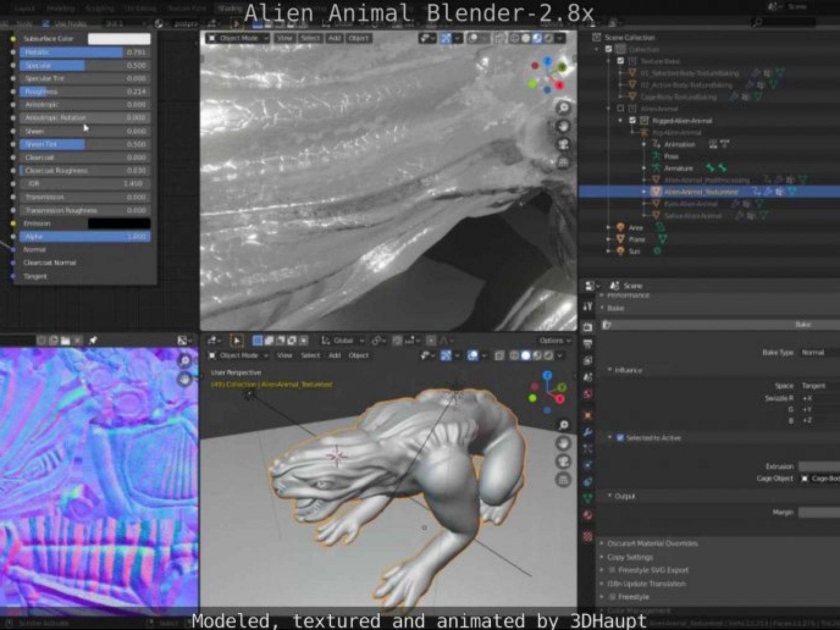Open Texture properties checker icon

[587, 537]
